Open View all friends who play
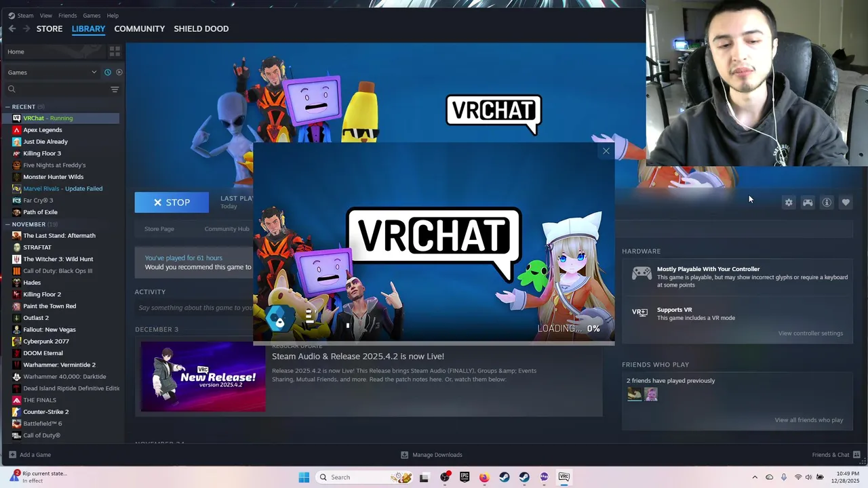Screen dimensions: 868x488 [x=809, y=420]
